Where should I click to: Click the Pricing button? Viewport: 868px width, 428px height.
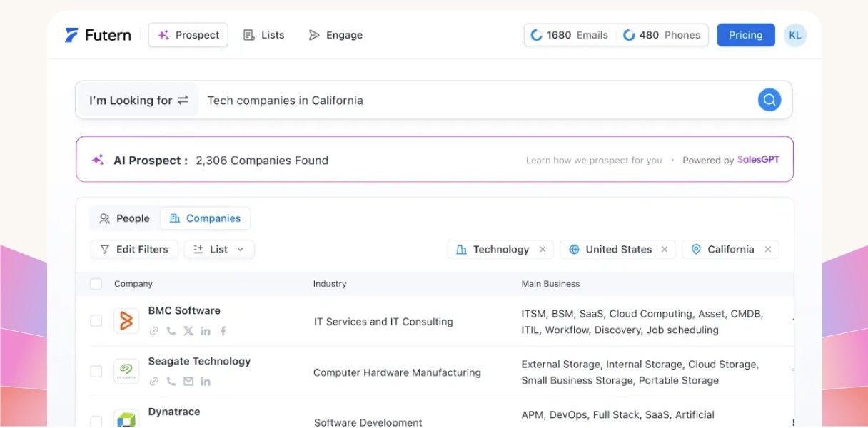(x=746, y=35)
